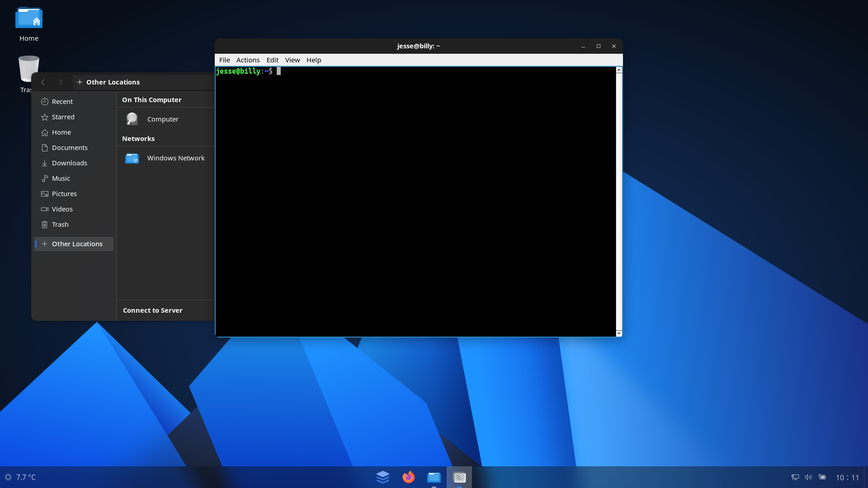Open the terminal File menu
Image resolution: width=868 pixels, height=488 pixels.
(225, 60)
